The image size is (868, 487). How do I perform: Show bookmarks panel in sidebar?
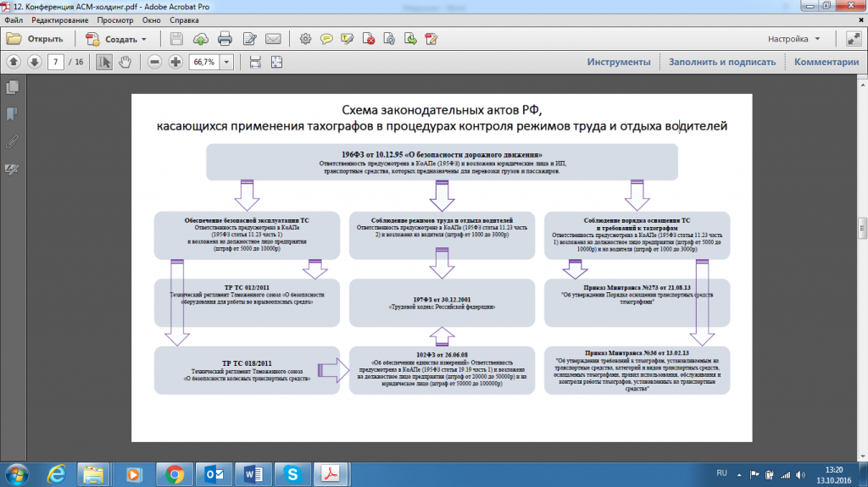coord(12,114)
